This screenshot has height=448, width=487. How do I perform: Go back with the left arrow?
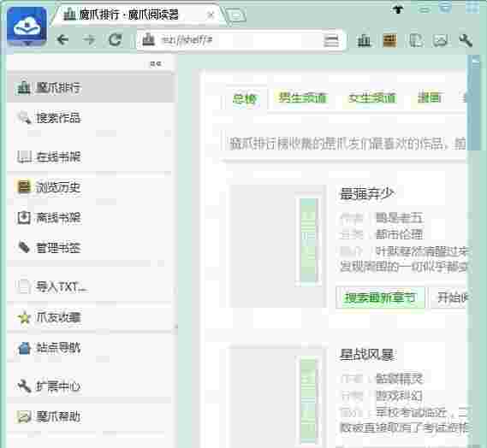coord(62,39)
